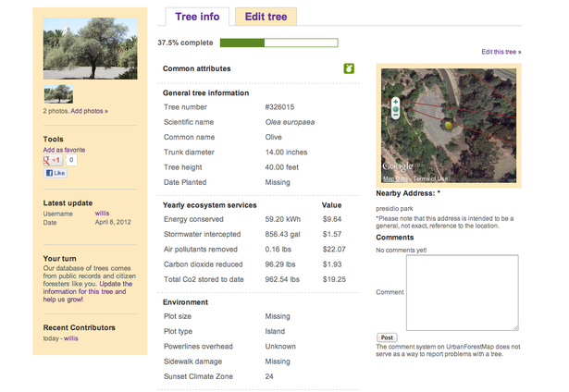This screenshot has height=392, width=569.
Task: Click into the Comment text area
Action: tap(462, 293)
